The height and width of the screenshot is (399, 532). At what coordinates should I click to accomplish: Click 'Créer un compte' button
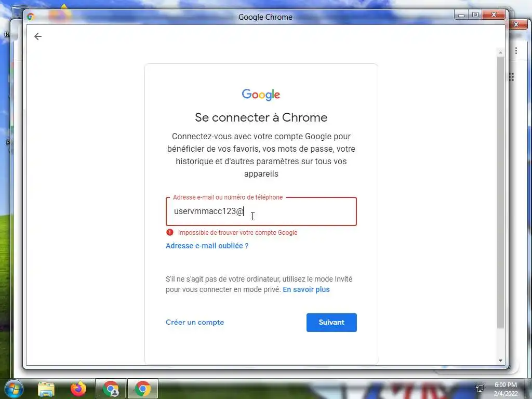pos(195,322)
